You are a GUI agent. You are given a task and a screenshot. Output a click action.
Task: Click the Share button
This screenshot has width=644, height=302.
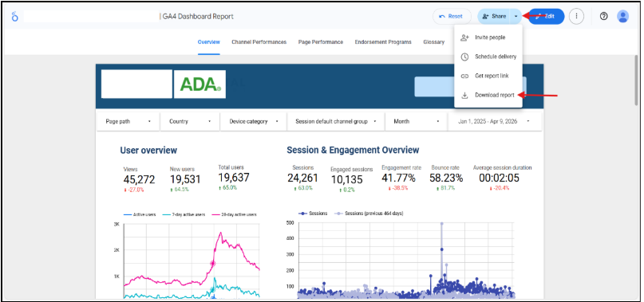point(494,17)
